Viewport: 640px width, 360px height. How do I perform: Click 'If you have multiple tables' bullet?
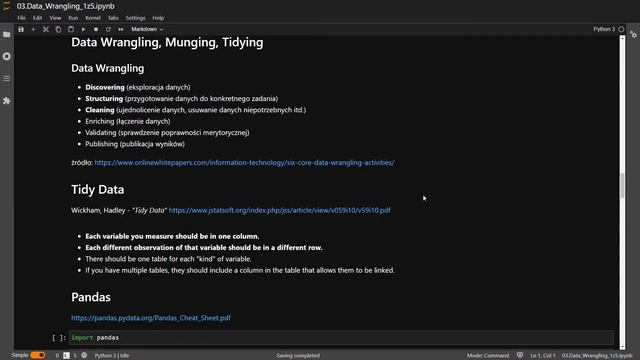[x=240, y=270]
